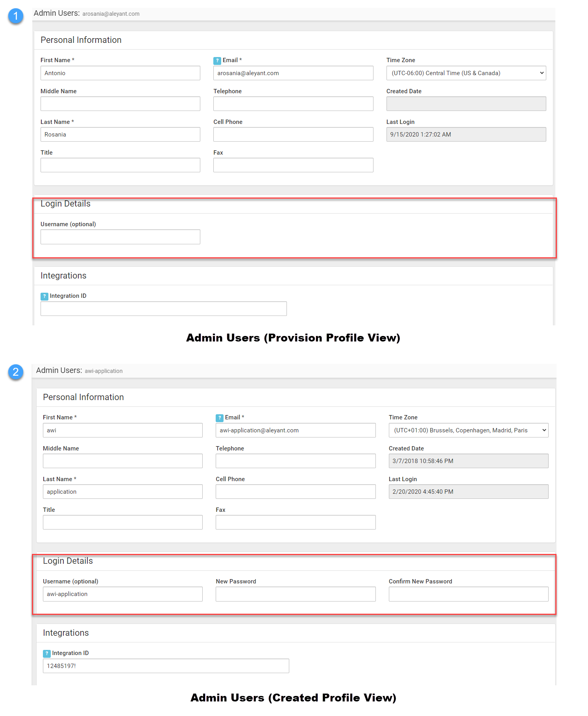Click the Last Name field containing application
The width and height of the screenshot is (588, 716).
coord(122,492)
